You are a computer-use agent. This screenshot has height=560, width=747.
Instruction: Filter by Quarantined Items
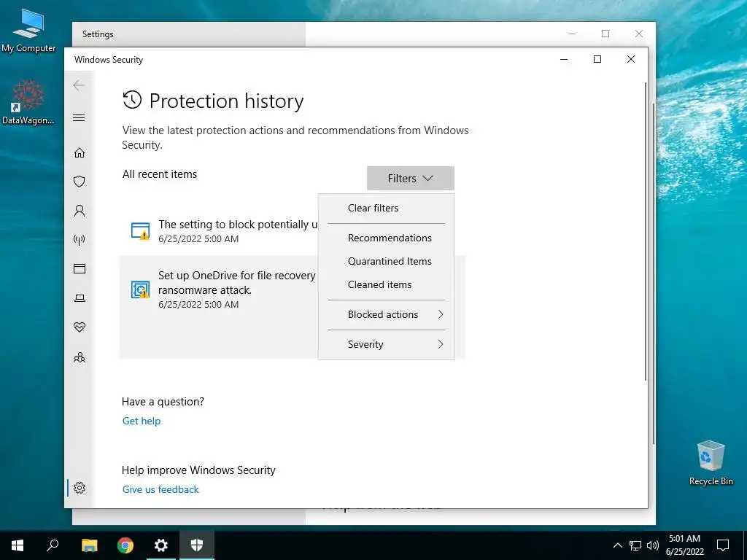[386, 261]
